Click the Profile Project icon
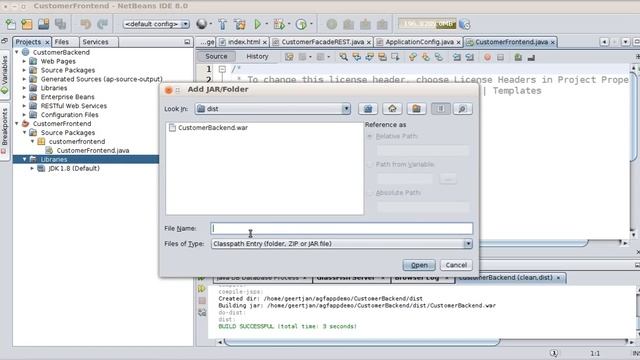Image resolution: width=640 pixels, height=360 pixels. tap(301, 24)
